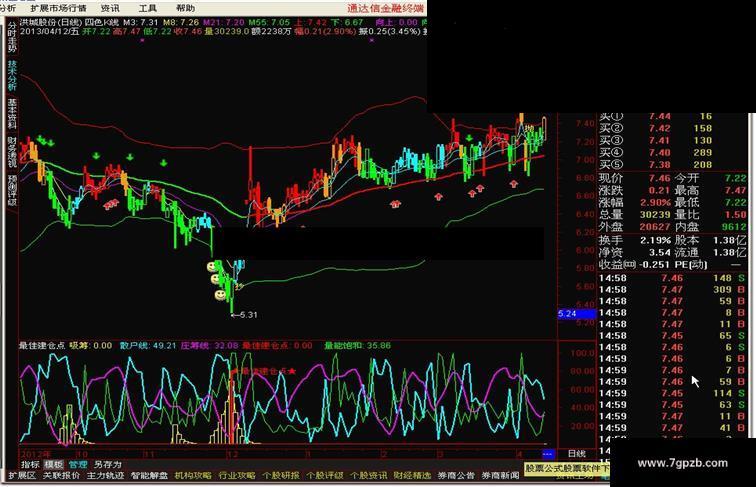Open the 分析 menu
The image size is (756, 487).
click(x=8, y=8)
